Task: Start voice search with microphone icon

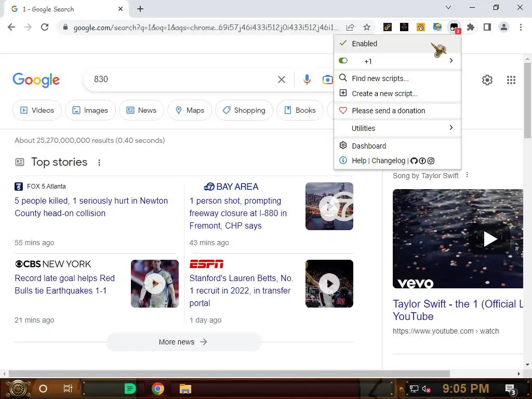Action: point(307,79)
